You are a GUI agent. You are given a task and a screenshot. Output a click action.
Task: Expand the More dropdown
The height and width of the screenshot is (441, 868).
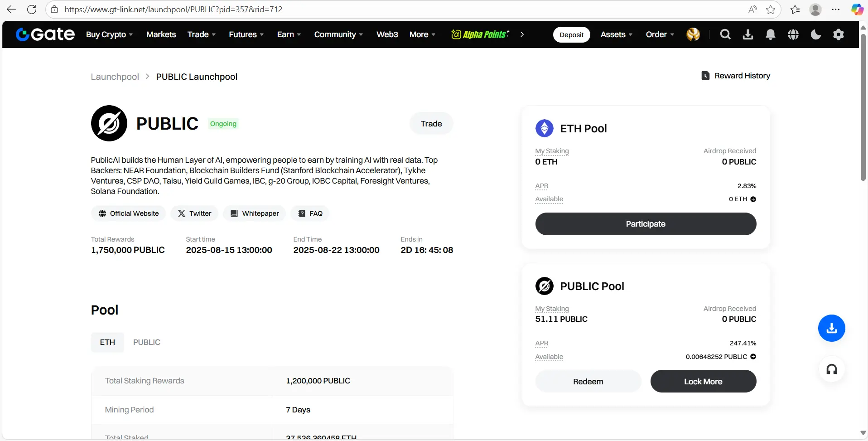click(x=423, y=34)
